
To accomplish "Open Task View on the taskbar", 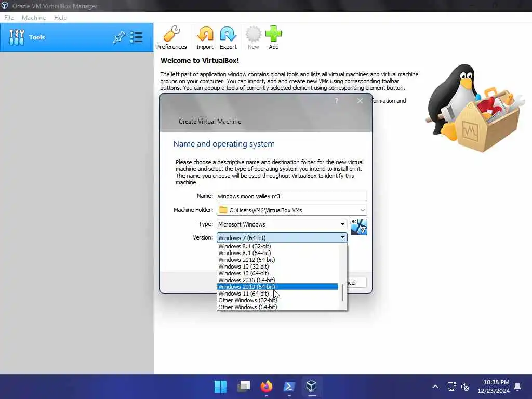I will click(244, 387).
